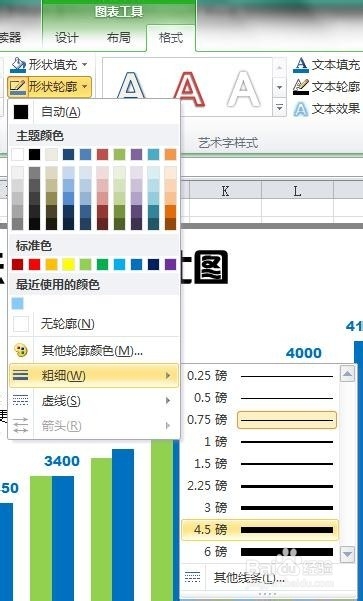Select 0.75 磅 line weight

(x=260, y=420)
